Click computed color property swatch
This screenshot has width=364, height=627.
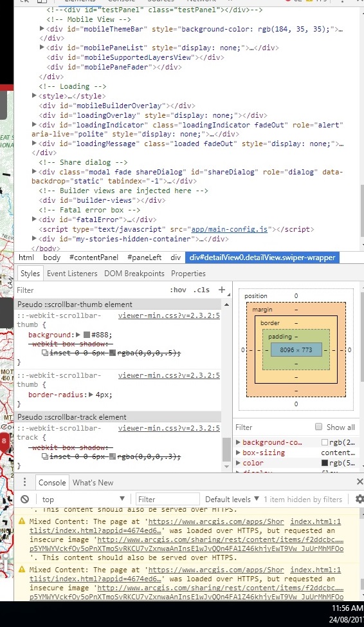coord(324,463)
